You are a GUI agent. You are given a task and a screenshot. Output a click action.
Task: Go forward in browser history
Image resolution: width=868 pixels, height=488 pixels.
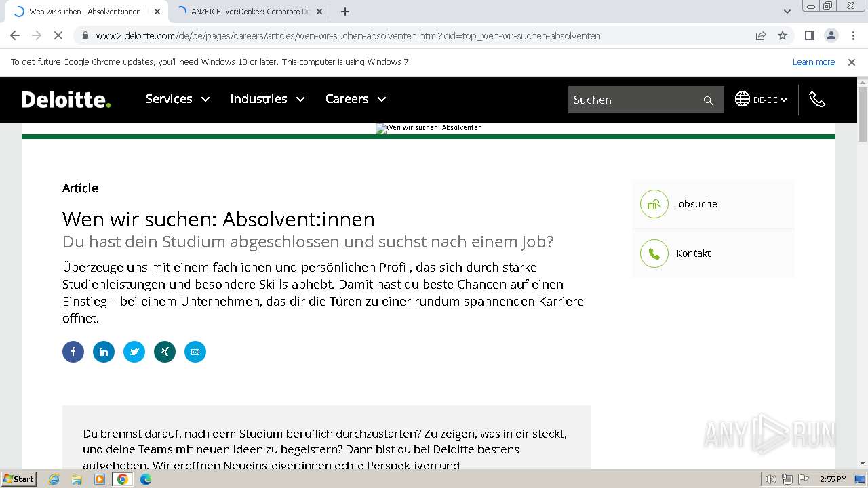tap(37, 35)
